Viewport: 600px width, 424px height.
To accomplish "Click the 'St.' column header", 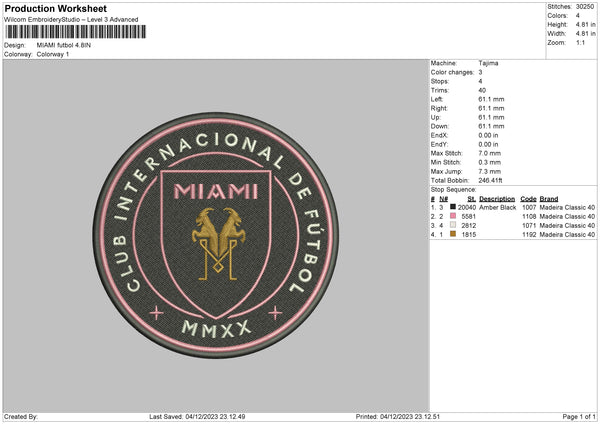I will pyautogui.click(x=472, y=199).
